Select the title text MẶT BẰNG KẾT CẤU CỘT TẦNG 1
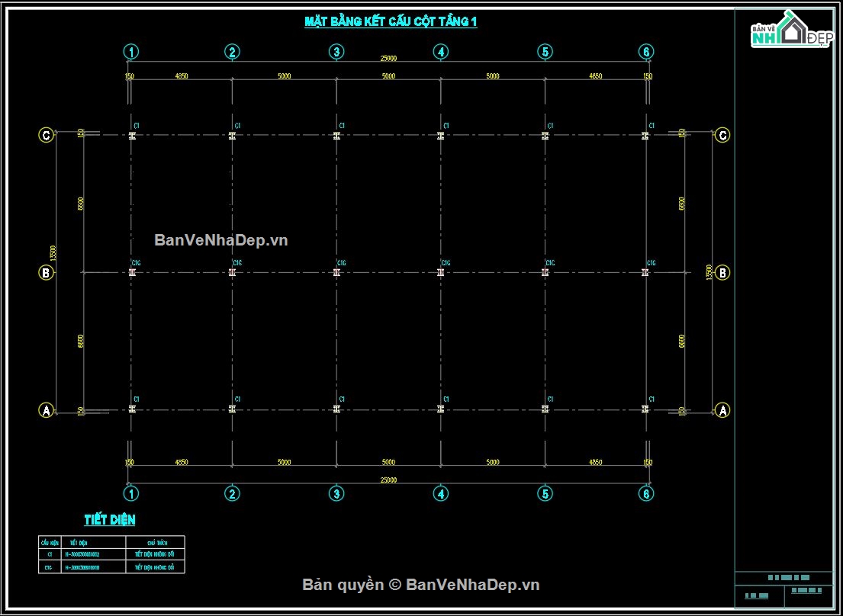Viewport: 843px width, 616px height. 391,21
